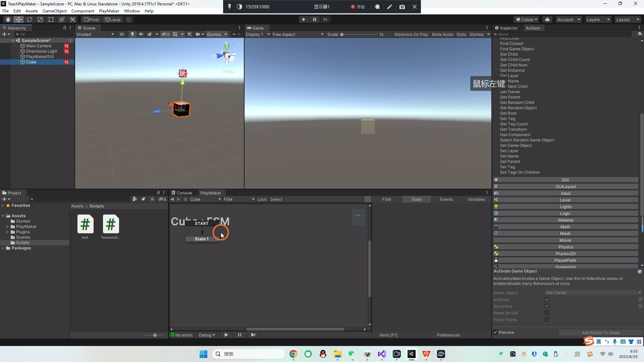Expand the Physics action category

(x=566, y=247)
